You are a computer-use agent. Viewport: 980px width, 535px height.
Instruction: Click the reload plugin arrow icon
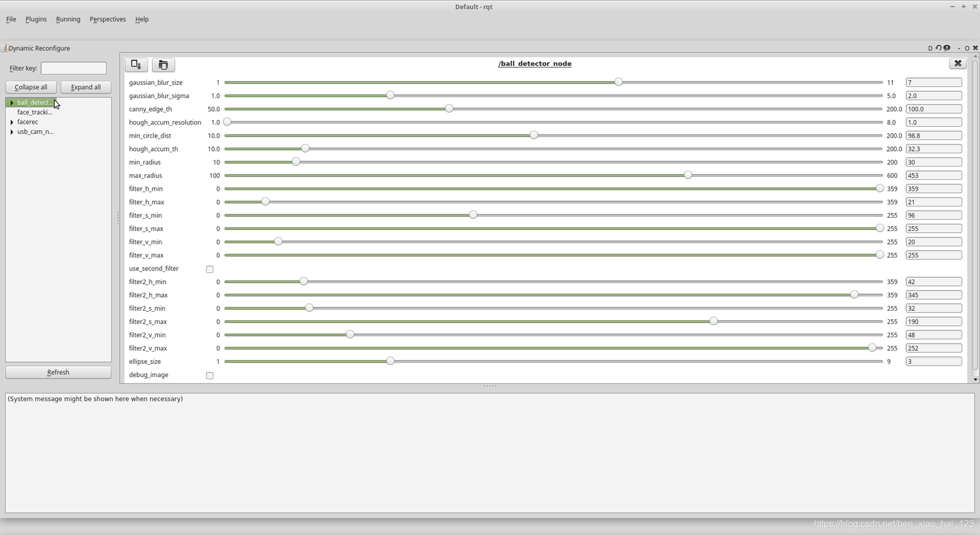(938, 48)
